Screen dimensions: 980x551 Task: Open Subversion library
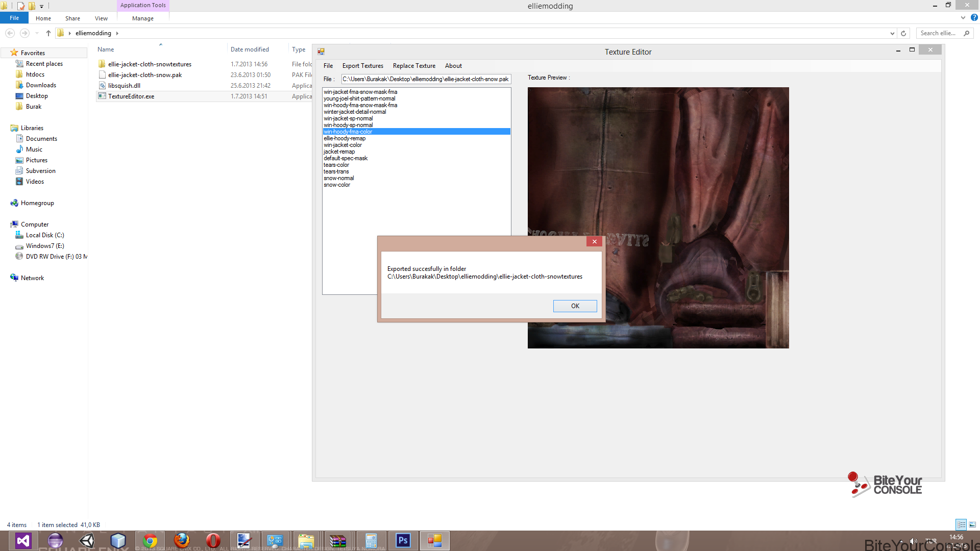click(x=41, y=171)
